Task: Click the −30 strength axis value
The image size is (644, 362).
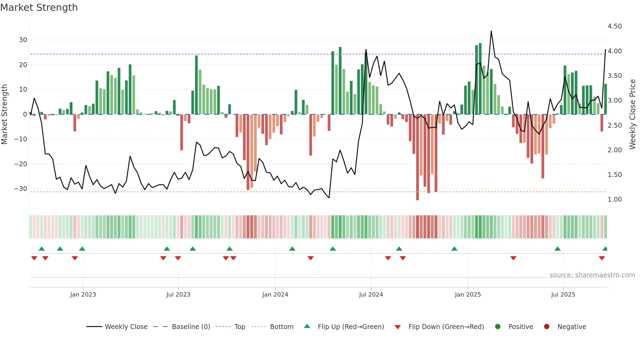Action: (21, 189)
